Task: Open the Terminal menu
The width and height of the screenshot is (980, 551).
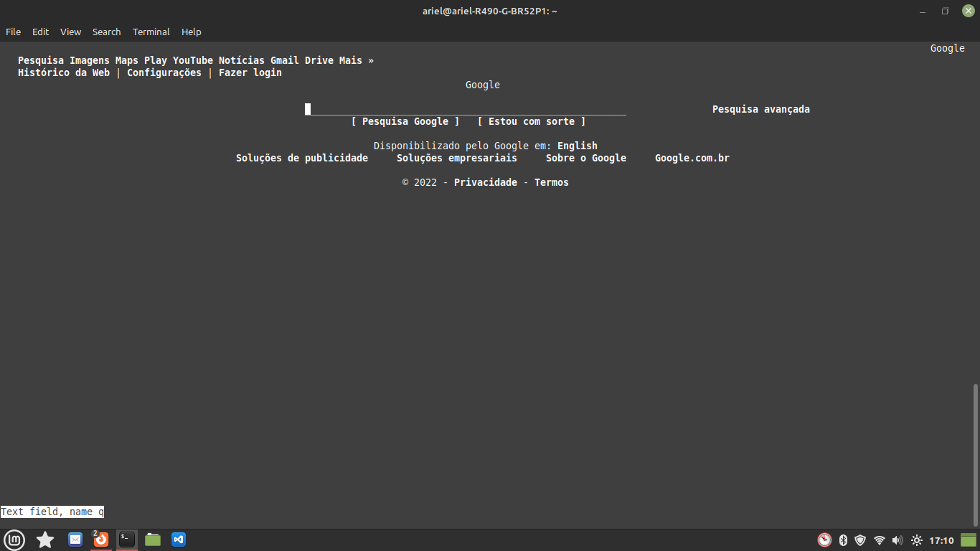Action: point(151,32)
